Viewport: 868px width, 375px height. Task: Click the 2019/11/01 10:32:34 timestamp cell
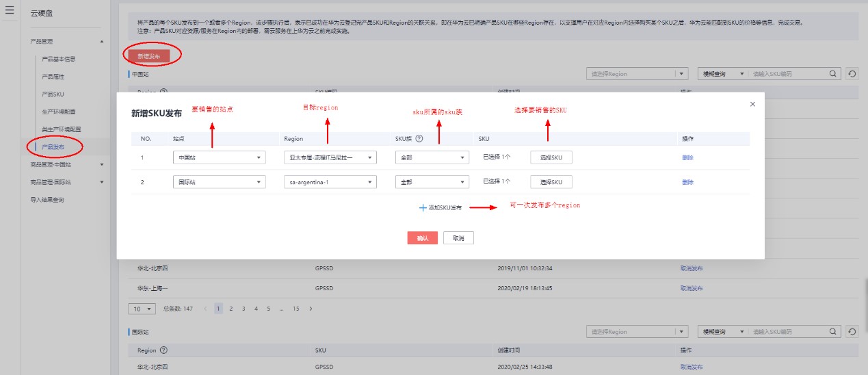tap(525, 268)
